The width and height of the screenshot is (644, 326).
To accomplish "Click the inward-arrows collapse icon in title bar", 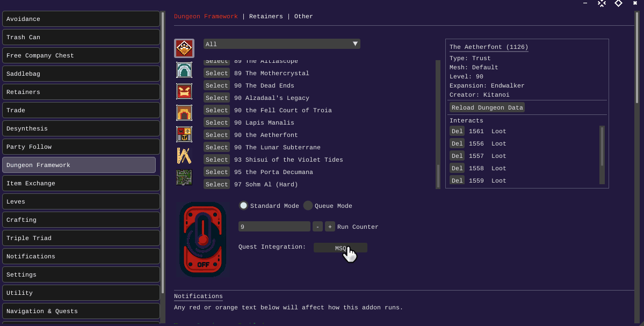I will [602, 3].
